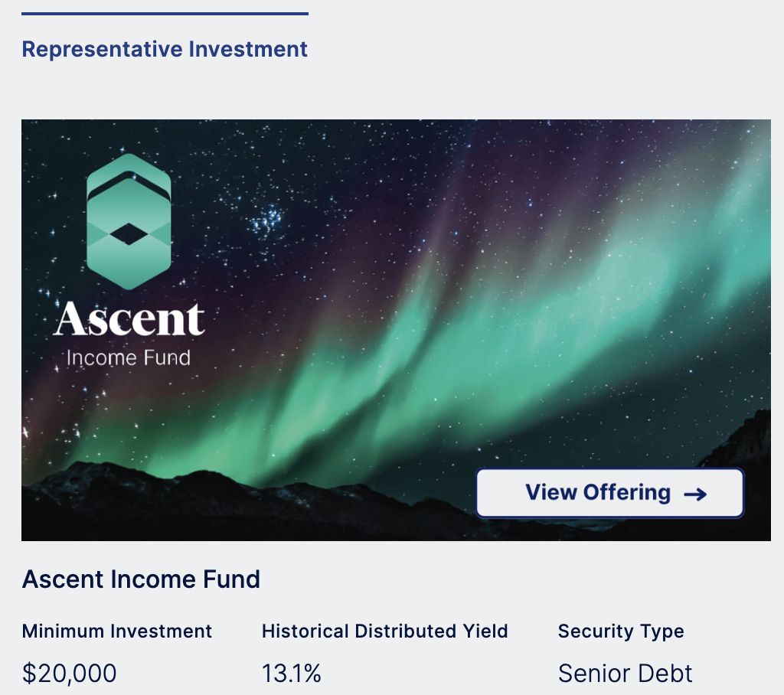Select the 13.1% yield figure

coord(292,673)
